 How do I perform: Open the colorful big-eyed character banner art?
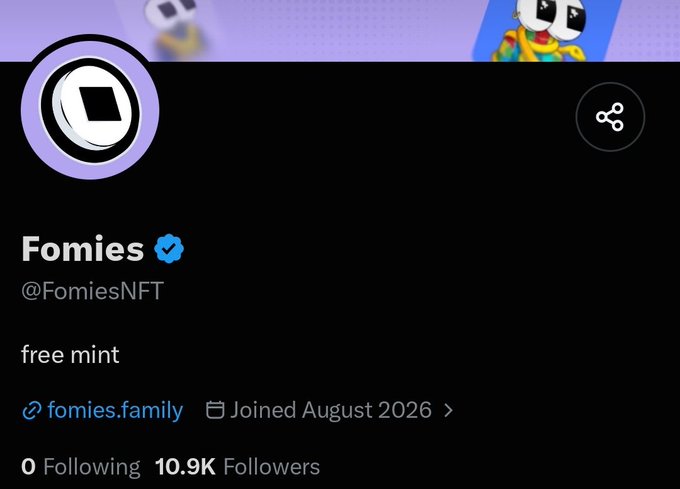(547, 30)
